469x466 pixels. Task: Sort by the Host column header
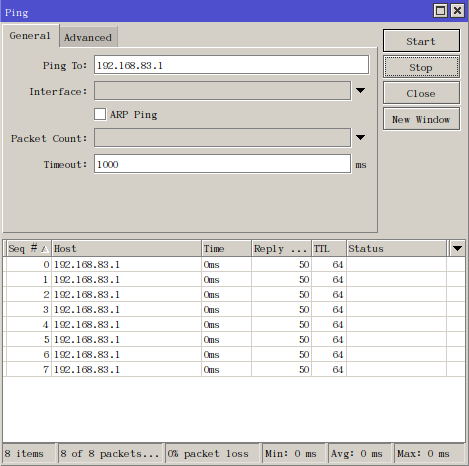coord(126,248)
